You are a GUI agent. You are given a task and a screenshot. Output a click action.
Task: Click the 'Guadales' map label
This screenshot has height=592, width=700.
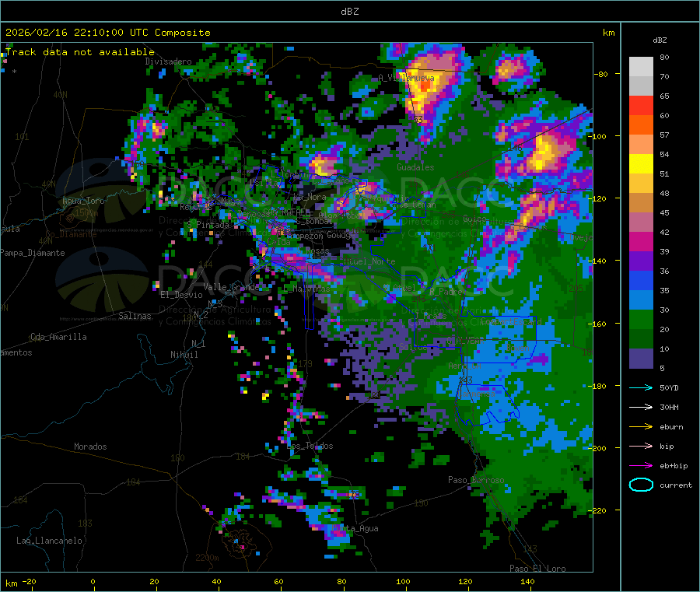click(415, 167)
